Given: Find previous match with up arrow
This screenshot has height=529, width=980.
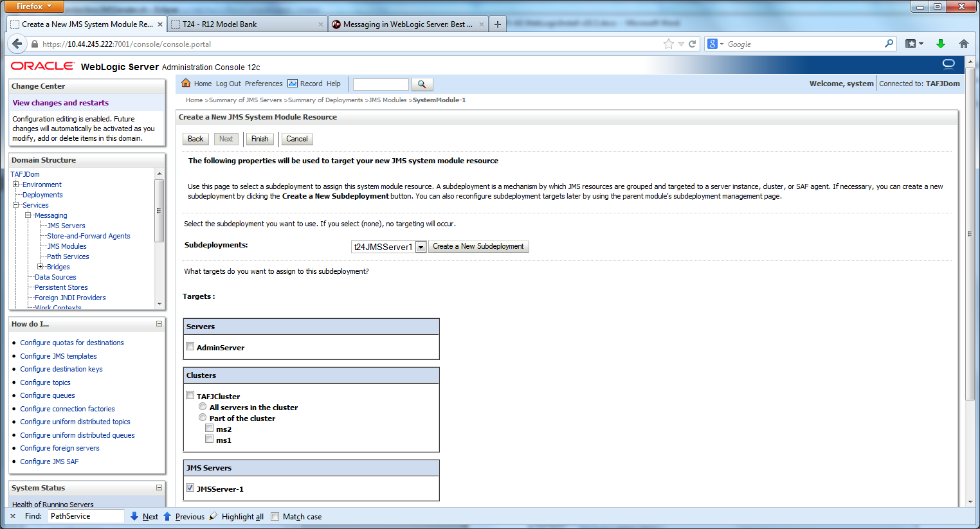Looking at the screenshot, I should [167, 516].
